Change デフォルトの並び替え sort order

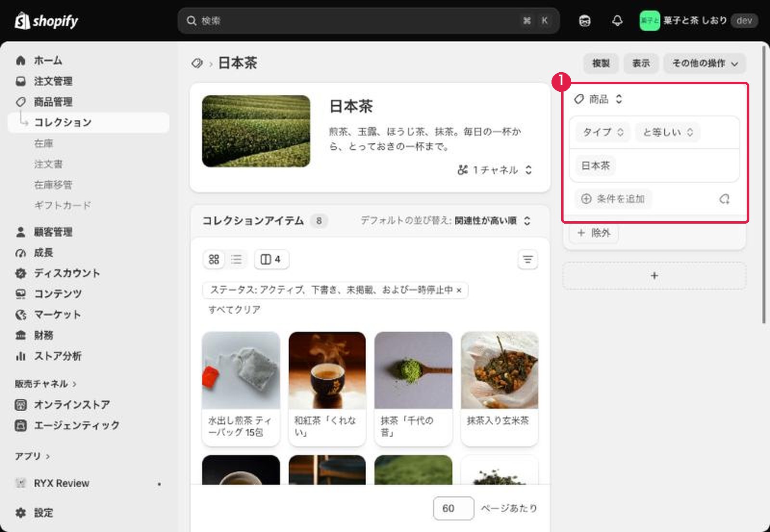click(x=446, y=221)
